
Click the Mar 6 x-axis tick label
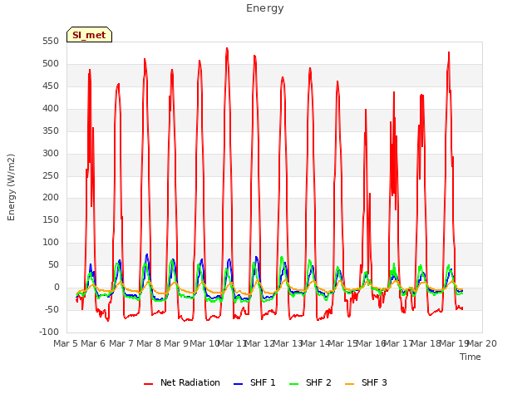coord(93,343)
